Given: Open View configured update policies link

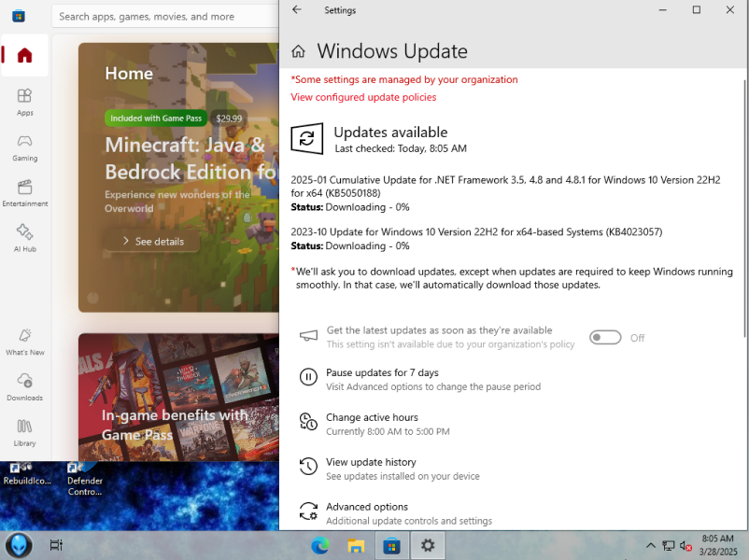Looking at the screenshot, I should click(363, 97).
